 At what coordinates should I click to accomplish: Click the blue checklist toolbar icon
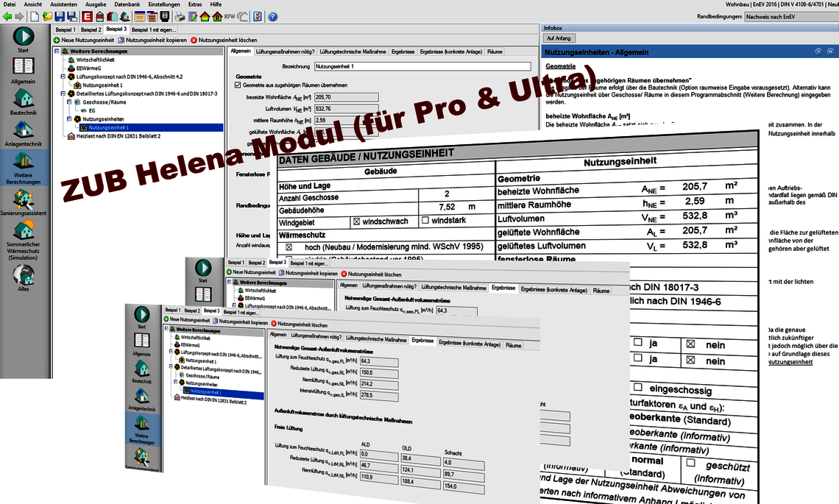258,17
